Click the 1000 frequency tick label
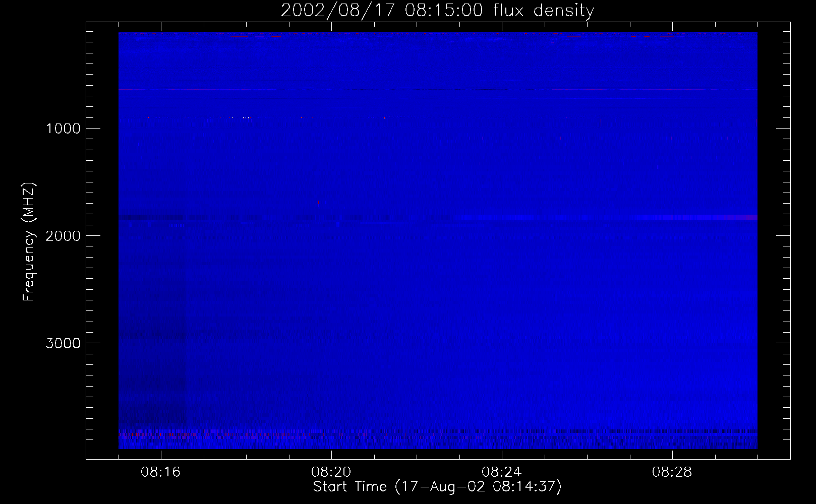Screen dimensions: 816x504 (63, 129)
